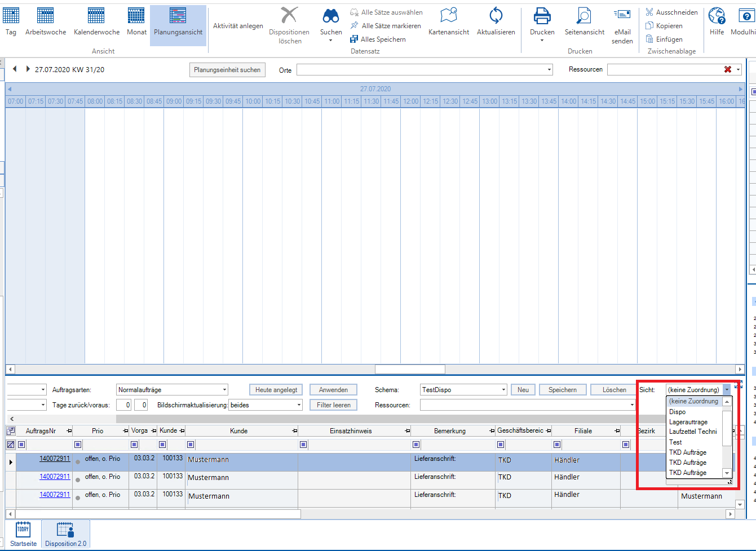The height and width of the screenshot is (551, 756).
Task: Open the Suchen binoculars tool
Action: [x=331, y=16]
